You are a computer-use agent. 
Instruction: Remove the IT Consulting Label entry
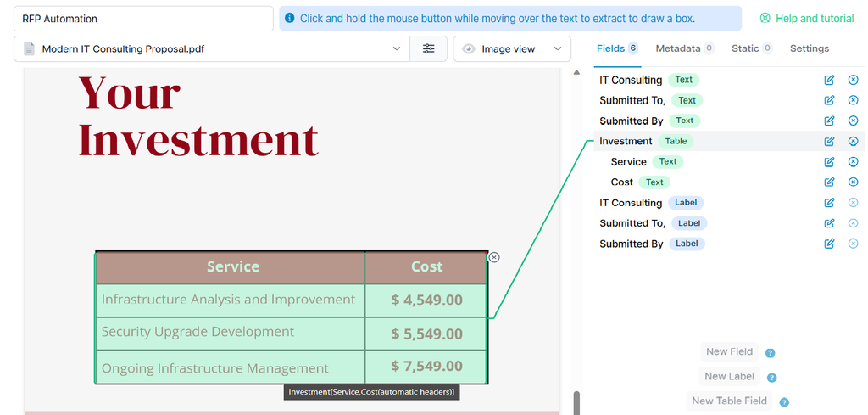coord(853,203)
